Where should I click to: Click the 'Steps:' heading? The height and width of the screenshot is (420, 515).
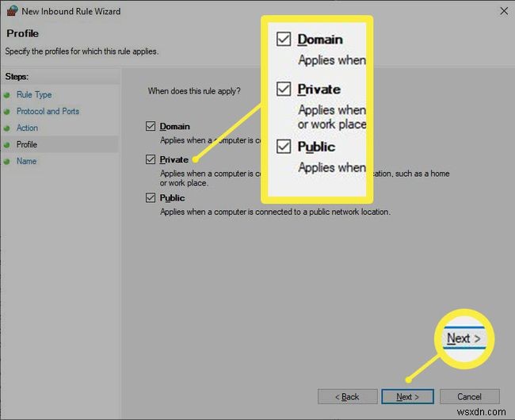17,77
